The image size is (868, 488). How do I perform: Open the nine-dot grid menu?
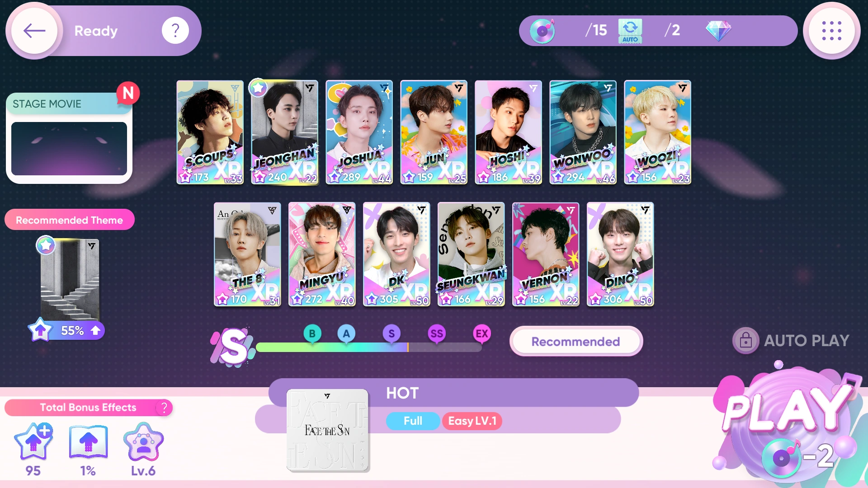[x=831, y=31]
